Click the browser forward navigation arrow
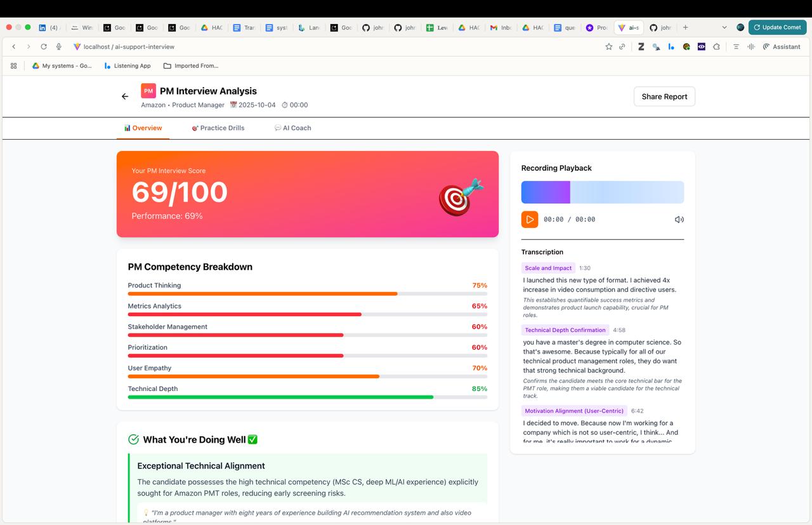Viewport: 812px width, 525px height. click(x=29, y=46)
